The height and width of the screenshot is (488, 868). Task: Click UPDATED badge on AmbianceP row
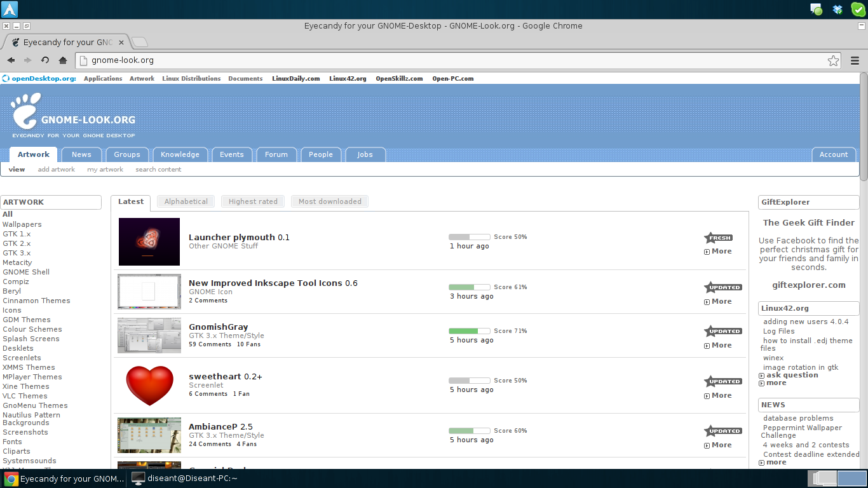tap(723, 431)
